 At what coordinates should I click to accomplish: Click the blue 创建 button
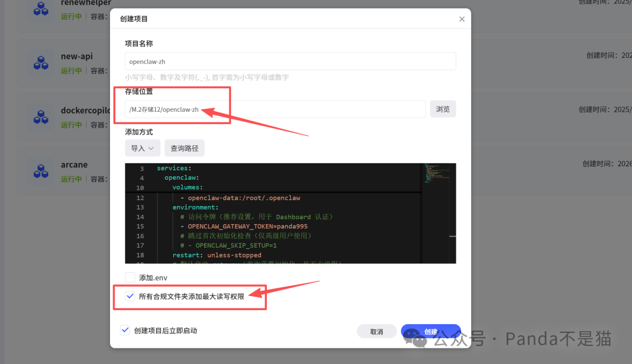coord(431,331)
